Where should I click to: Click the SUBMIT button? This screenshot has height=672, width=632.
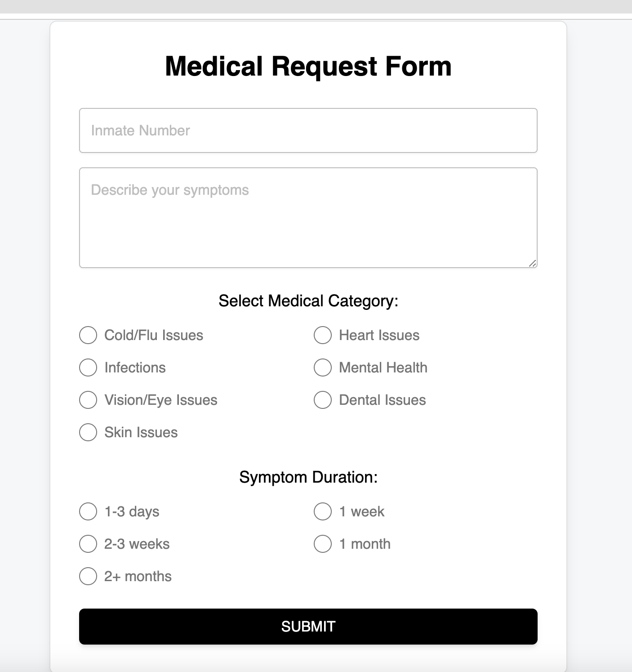308,627
